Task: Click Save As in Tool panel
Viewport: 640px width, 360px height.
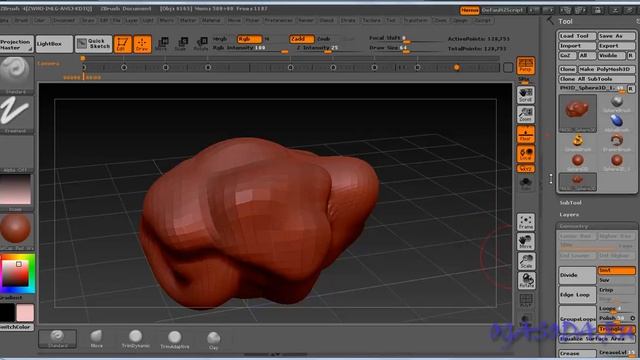Action: coord(617,36)
